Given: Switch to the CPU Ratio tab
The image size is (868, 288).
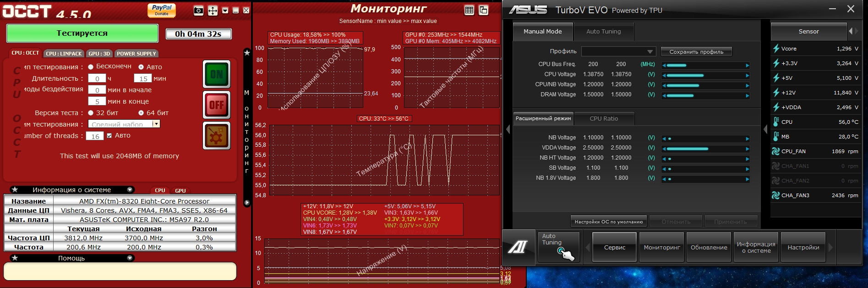Looking at the screenshot, I should tap(604, 118).
